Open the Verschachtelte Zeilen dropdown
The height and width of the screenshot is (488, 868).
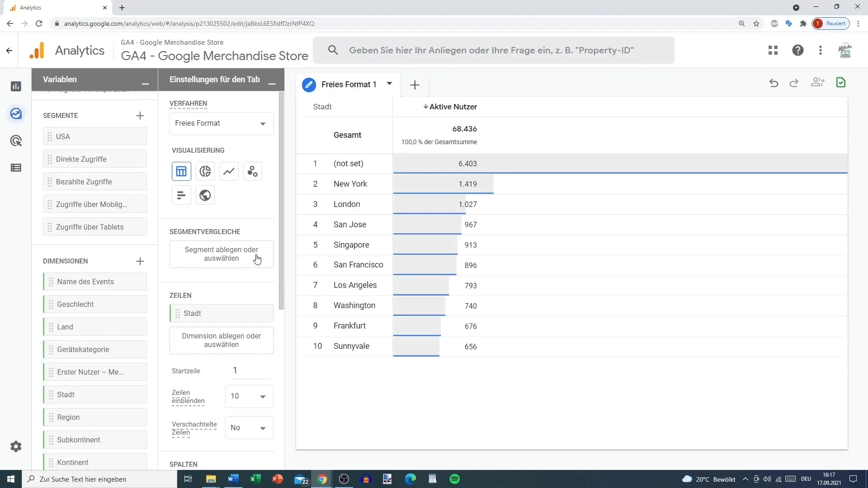point(249,428)
